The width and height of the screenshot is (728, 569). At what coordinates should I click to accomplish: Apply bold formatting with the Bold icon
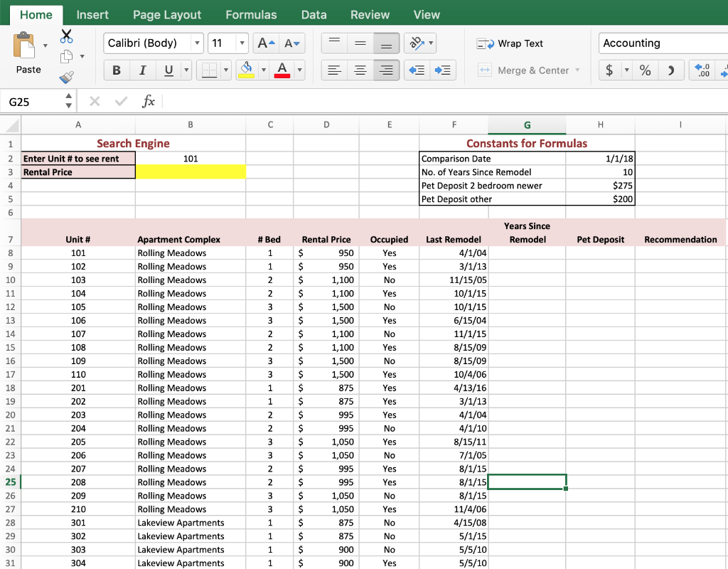click(x=117, y=70)
